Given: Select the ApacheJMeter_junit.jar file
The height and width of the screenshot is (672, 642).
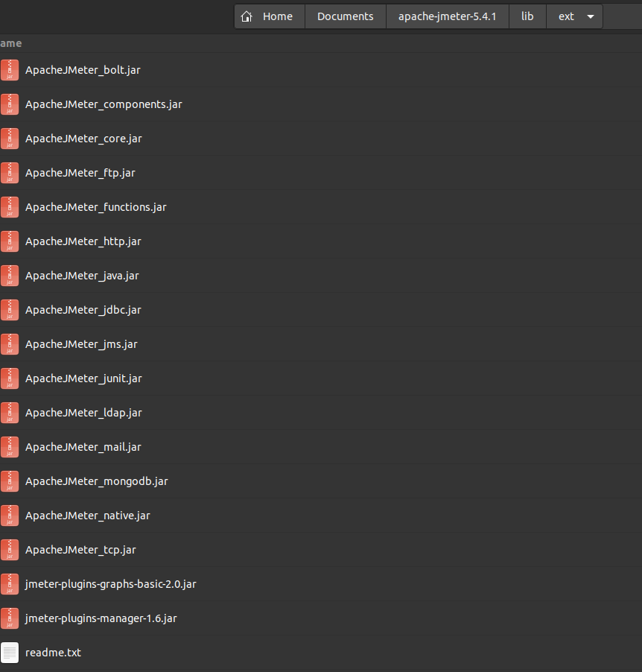Looking at the screenshot, I should [x=83, y=378].
